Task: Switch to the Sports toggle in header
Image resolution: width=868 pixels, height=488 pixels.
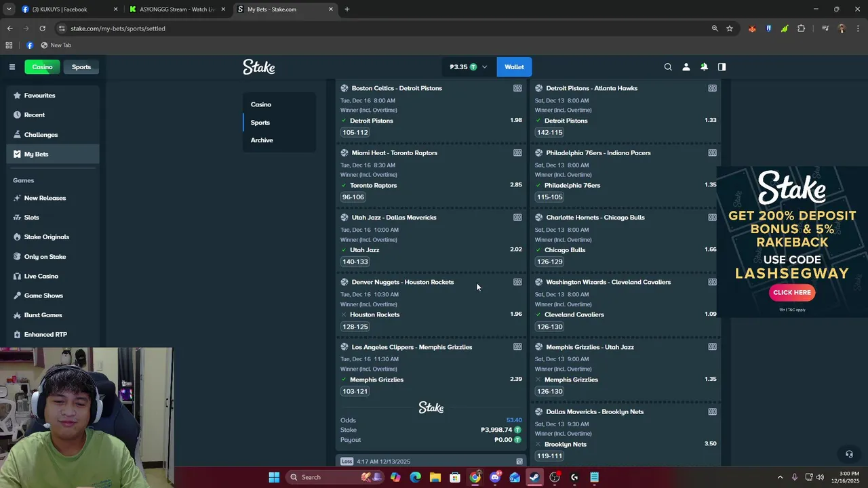Action: [81, 67]
